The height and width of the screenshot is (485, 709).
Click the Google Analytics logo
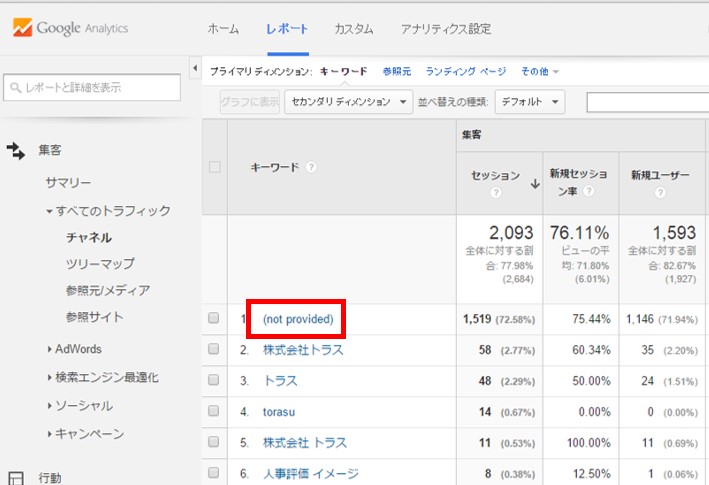tap(70, 28)
